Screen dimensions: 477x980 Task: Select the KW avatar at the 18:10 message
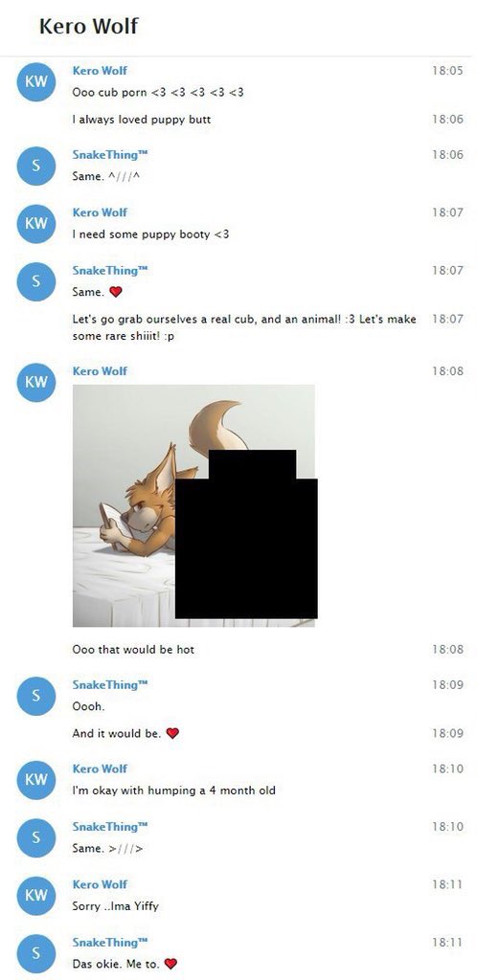pyautogui.click(x=35, y=779)
